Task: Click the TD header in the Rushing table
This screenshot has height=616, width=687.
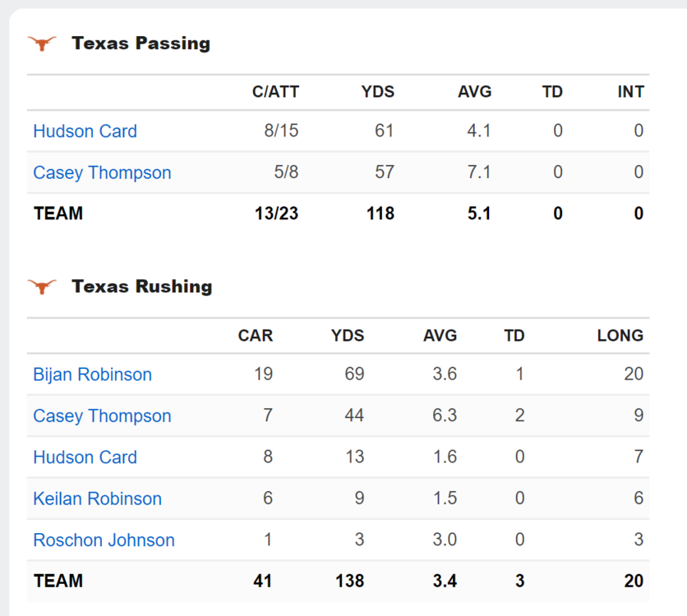Action: 514,335
